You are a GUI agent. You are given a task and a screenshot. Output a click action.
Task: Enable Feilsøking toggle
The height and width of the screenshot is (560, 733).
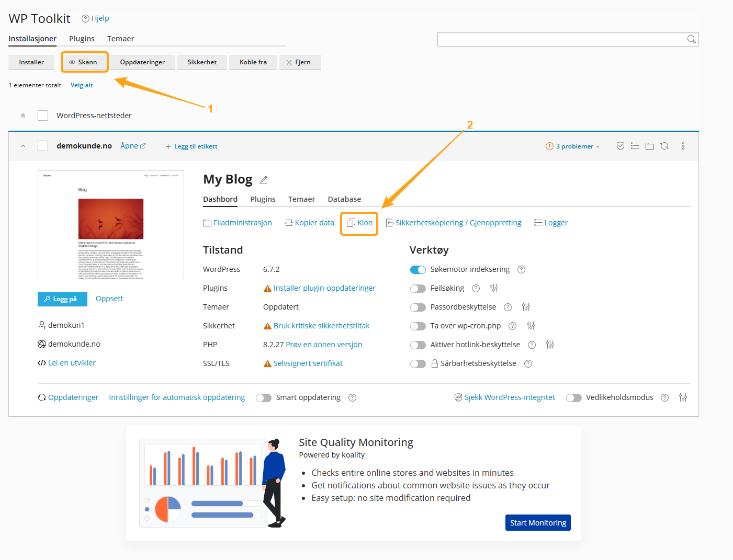418,289
